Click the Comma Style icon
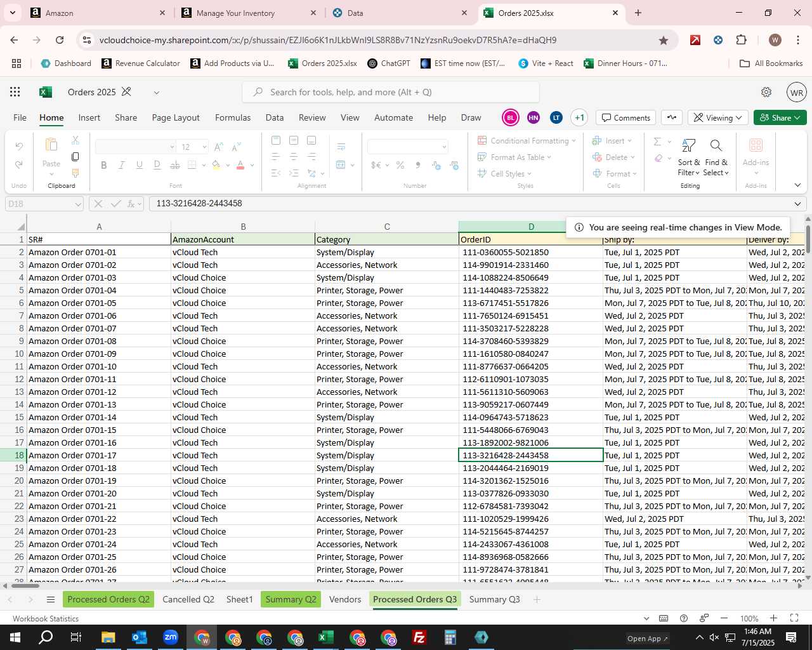Screen dimensions: 812x650 point(418,165)
